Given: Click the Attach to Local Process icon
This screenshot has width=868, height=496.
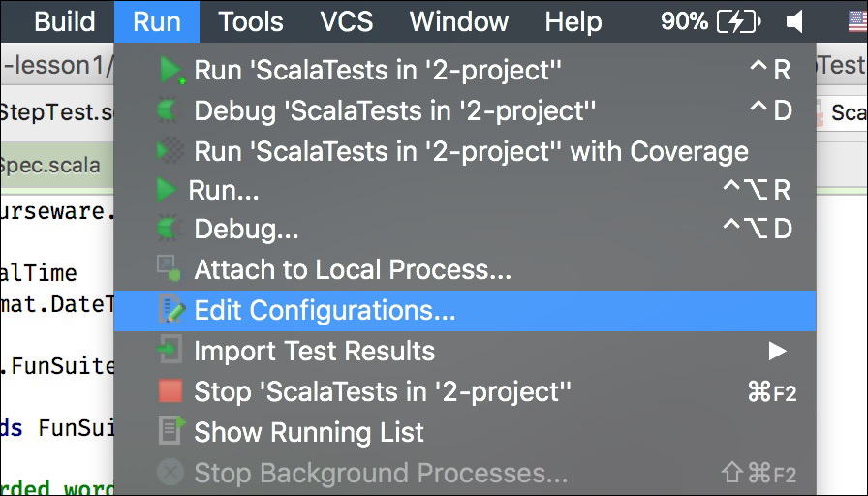Looking at the screenshot, I should coord(169,268).
